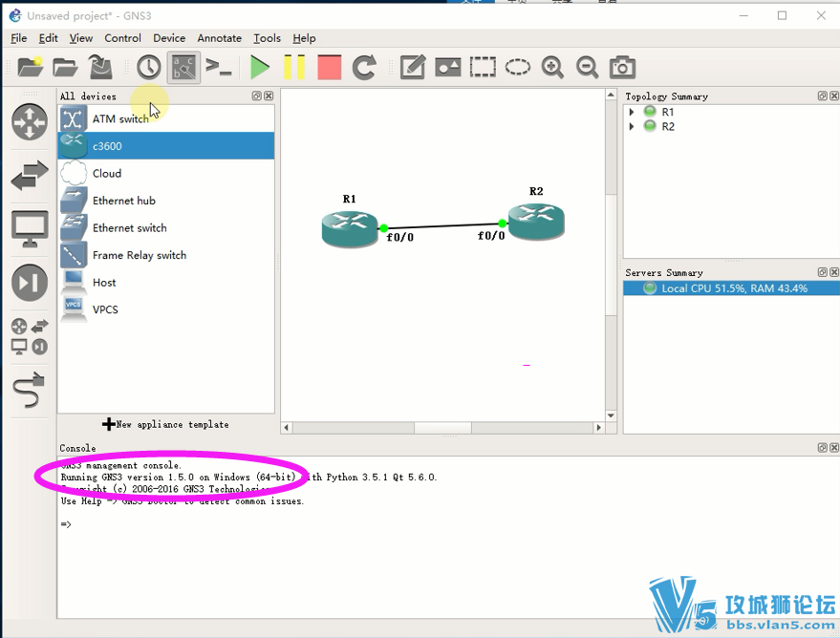Click router R2 on the canvas
The width and height of the screenshot is (840, 638).
coord(536,221)
